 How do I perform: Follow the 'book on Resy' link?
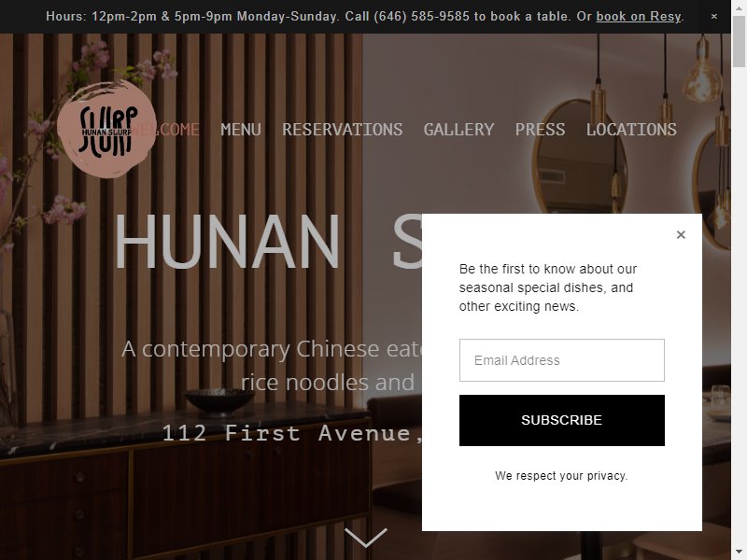click(x=639, y=16)
